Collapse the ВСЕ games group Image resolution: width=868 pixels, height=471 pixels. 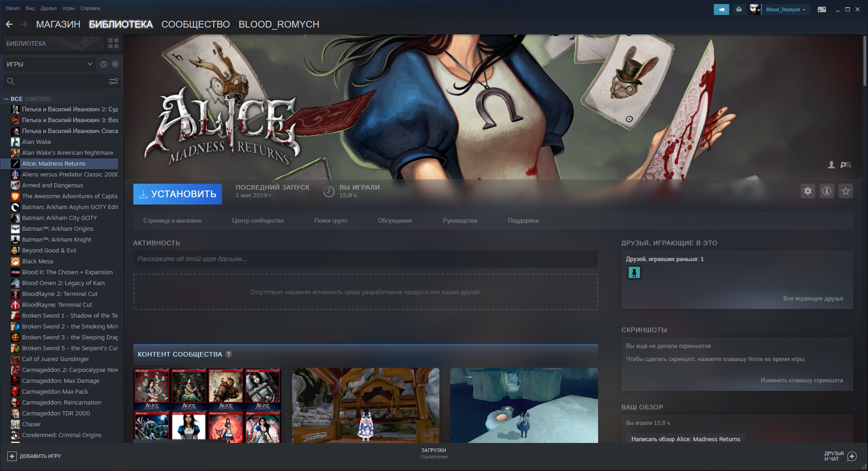tap(6, 99)
